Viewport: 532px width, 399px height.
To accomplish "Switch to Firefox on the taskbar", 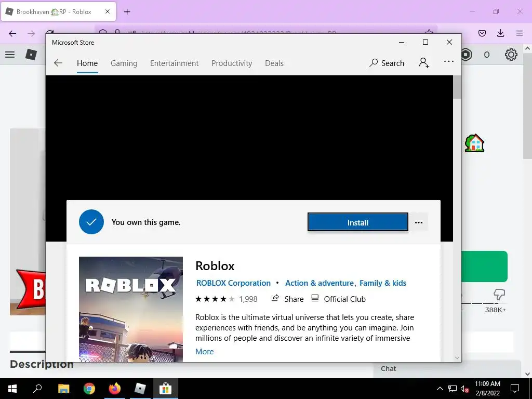I will (x=115, y=389).
